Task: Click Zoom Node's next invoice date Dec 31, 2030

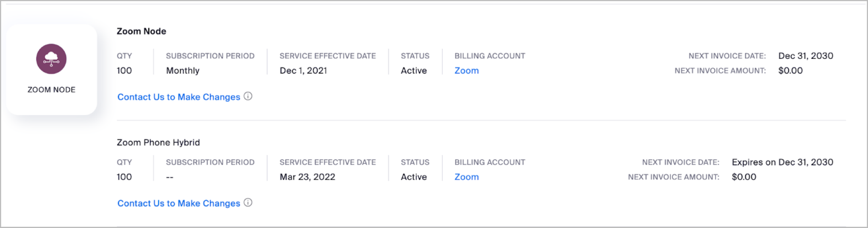Action: click(x=805, y=56)
